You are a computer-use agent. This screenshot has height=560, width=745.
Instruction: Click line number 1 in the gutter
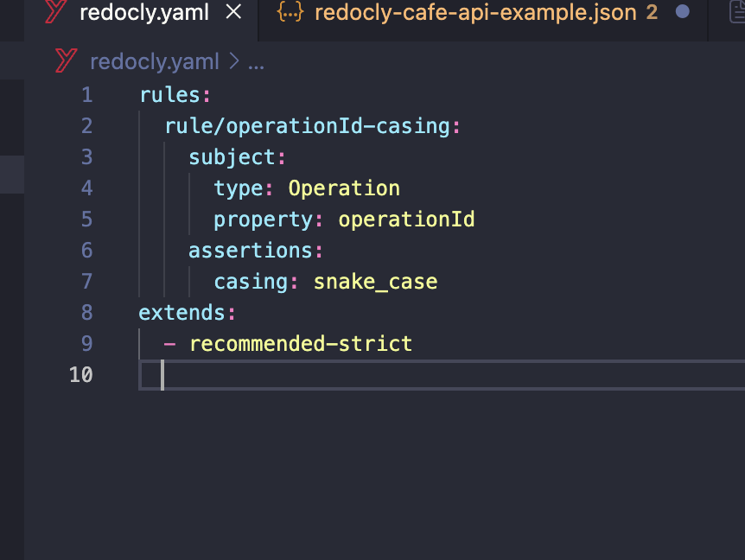[x=86, y=95]
